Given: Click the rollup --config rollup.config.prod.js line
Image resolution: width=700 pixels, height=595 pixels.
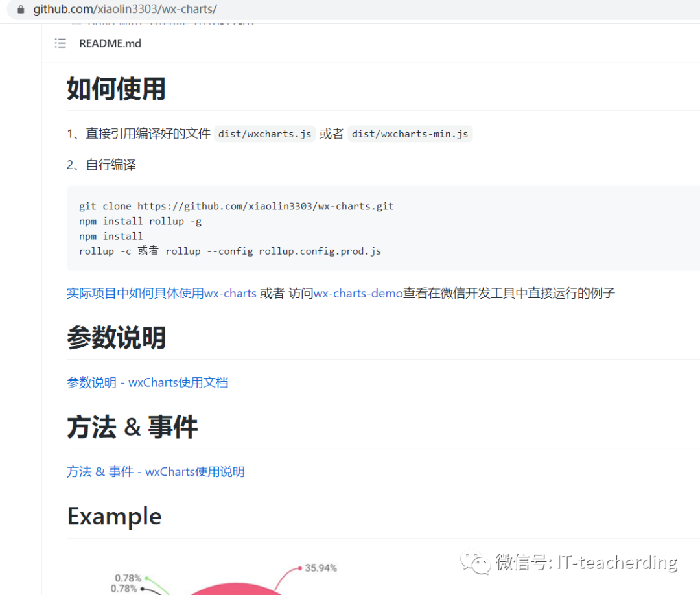Looking at the screenshot, I should (230, 251).
